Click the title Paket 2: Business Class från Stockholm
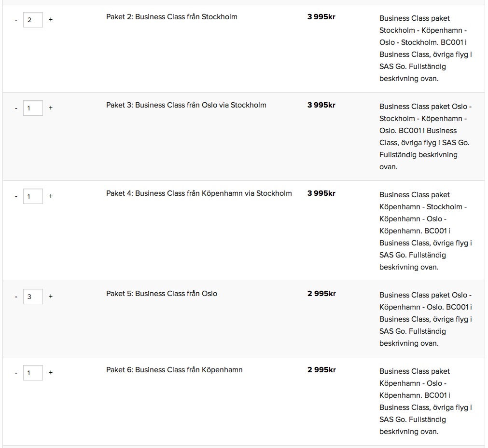 click(171, 17)
